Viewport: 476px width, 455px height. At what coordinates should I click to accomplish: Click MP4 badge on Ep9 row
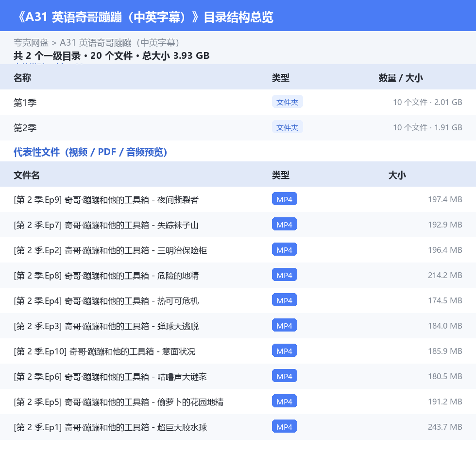[x=285, y=199]
